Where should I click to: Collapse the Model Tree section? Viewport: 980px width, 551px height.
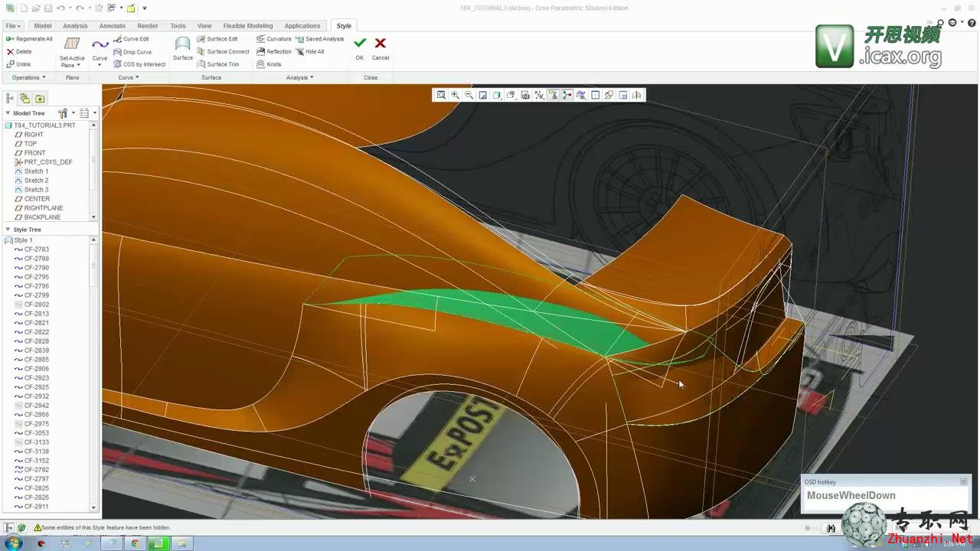8,113
